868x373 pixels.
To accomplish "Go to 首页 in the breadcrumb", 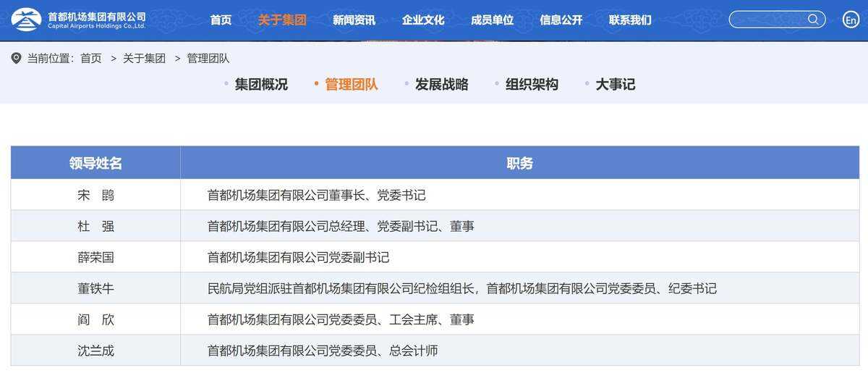I will [x=91, y=59].
